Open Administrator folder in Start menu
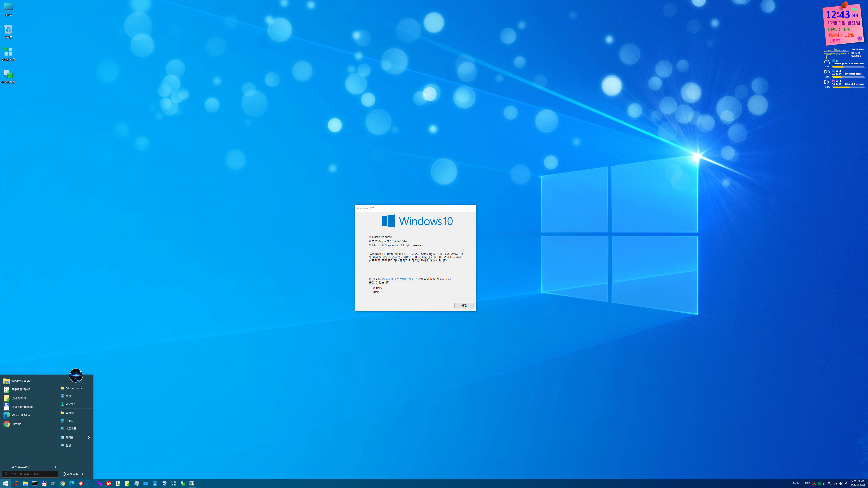 (x=75, y=388)
